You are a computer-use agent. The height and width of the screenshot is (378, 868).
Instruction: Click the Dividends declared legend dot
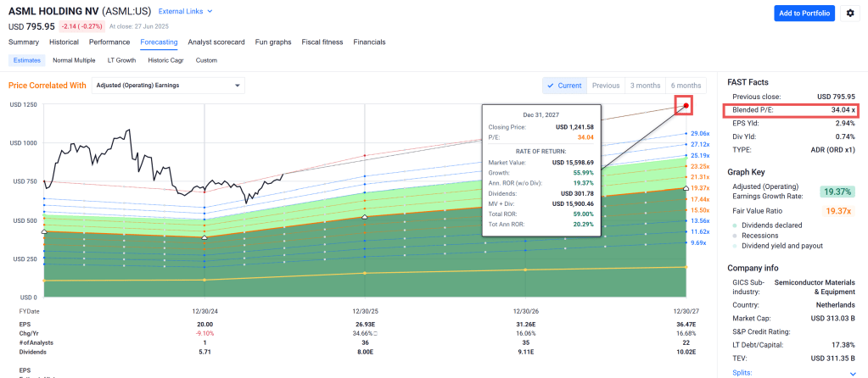tap(734, 224)
